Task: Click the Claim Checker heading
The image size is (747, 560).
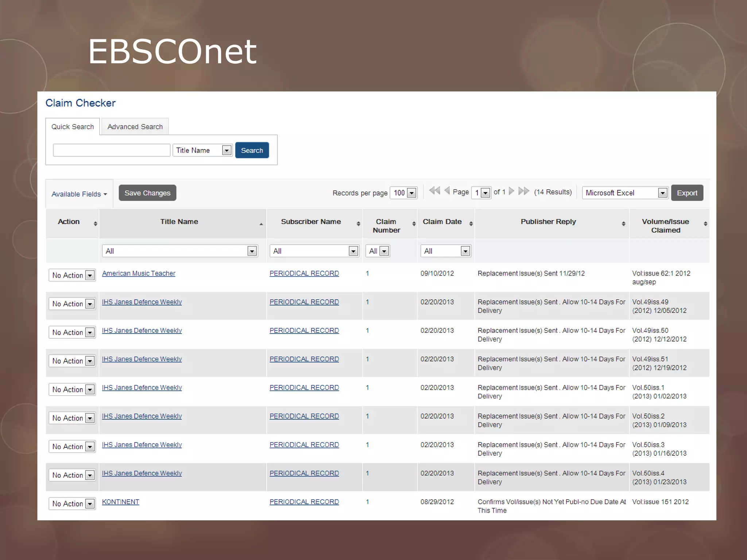Action: [x=80, y=103]
